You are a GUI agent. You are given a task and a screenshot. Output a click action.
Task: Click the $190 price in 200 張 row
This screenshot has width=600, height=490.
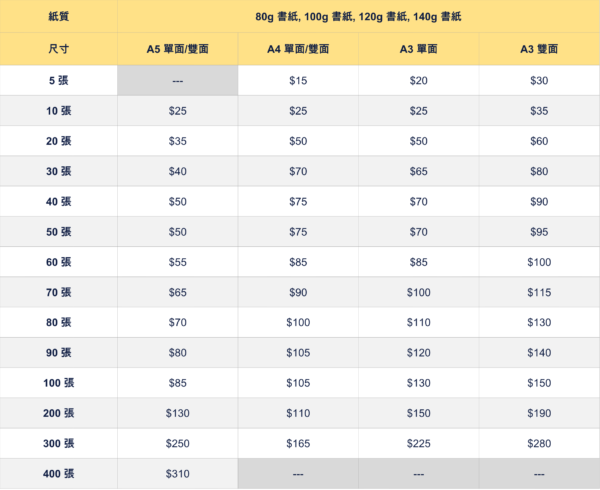(x=539, y=413)
